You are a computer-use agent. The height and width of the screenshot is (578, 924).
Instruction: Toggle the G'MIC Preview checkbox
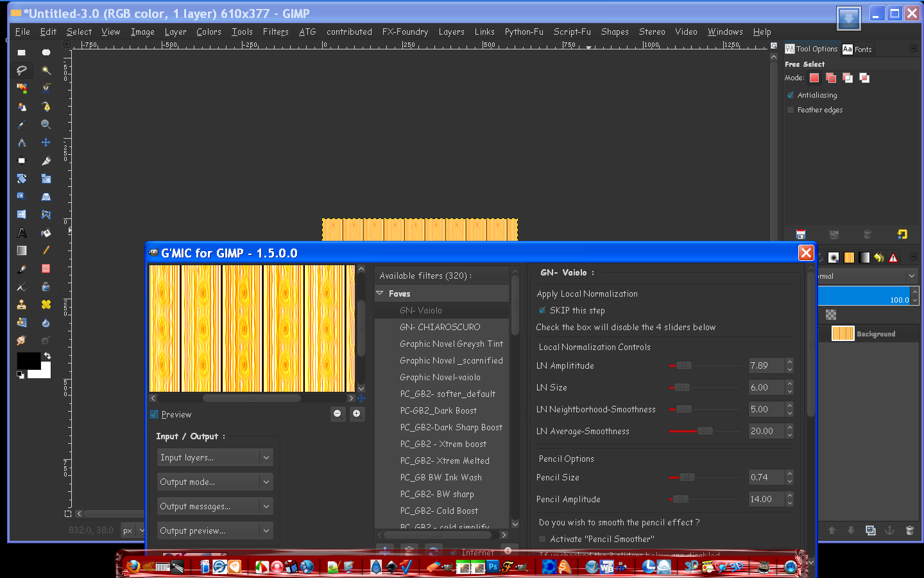pyautogui.click(x=154, y=414)
